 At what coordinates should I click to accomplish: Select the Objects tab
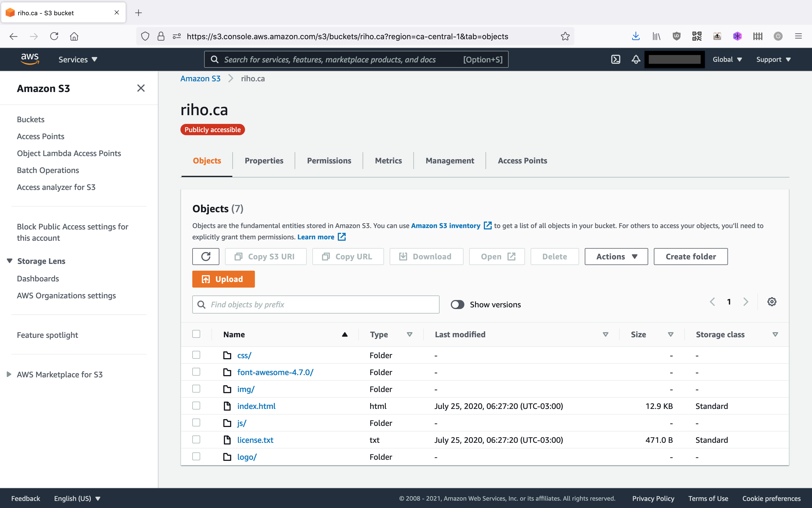click(x=207, y=161)
